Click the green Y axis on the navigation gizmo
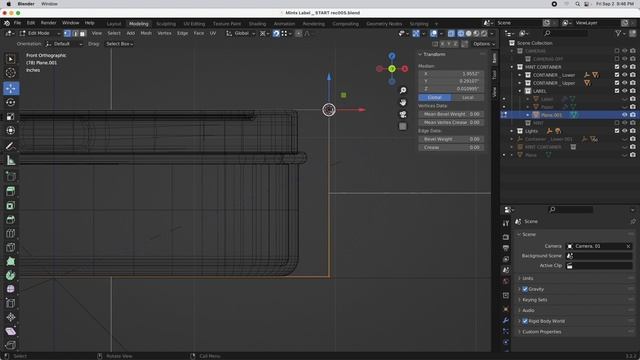Image resolution: width=640 pixels, height=360 pixels. (x=392, y=69)
